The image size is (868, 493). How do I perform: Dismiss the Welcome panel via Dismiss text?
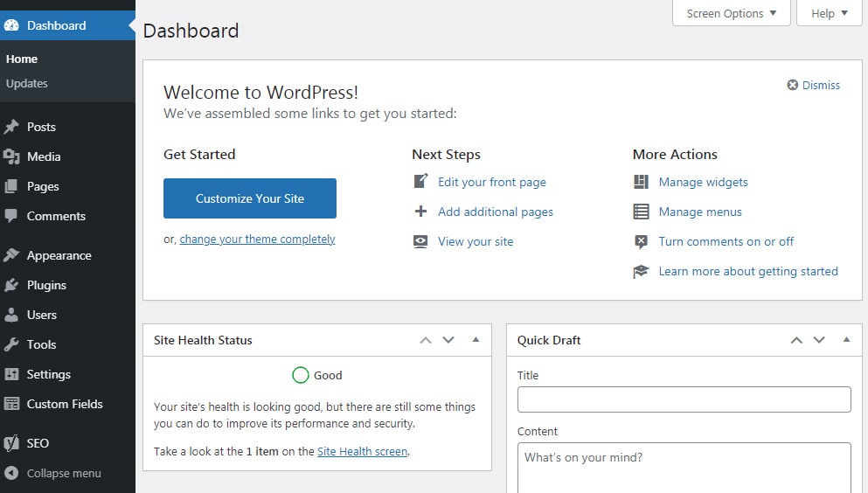click(x=821, y=85)
